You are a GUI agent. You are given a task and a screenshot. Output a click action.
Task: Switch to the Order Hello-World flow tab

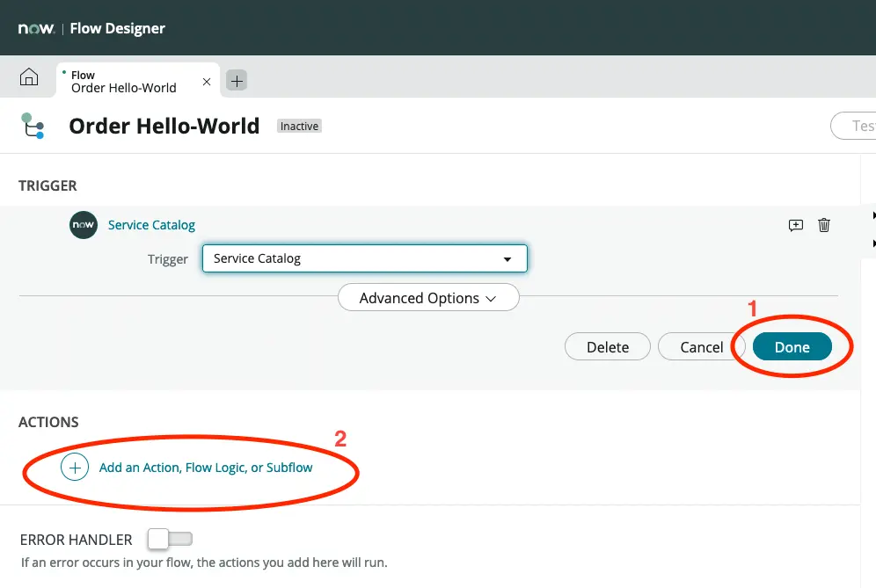[124, 82]
